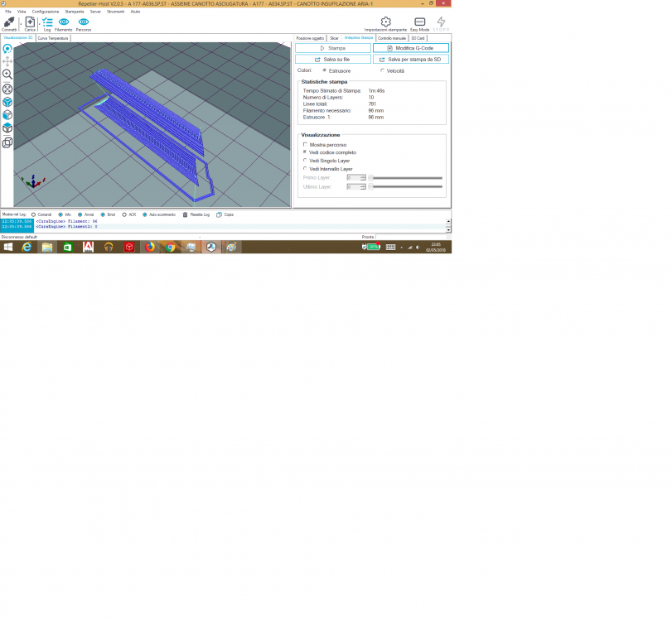The height and width of the screenshot is (621, 672).
Task: Open the File menu
Action: [x=8, y=12]
